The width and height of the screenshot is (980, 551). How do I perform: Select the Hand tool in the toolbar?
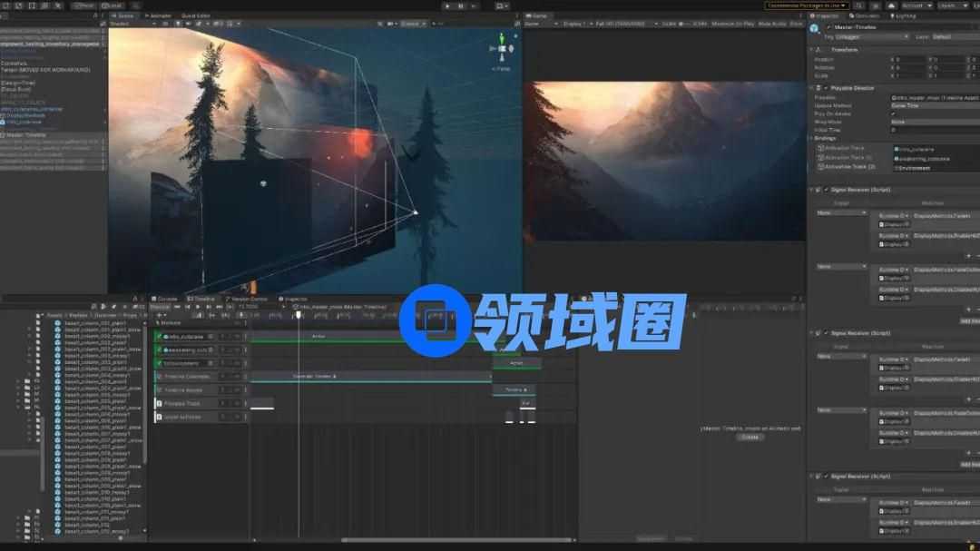[5, 5]
